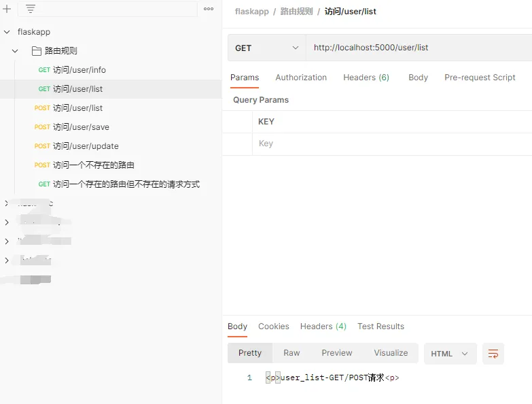Switch to the Authorization tab

coord(301,78)
